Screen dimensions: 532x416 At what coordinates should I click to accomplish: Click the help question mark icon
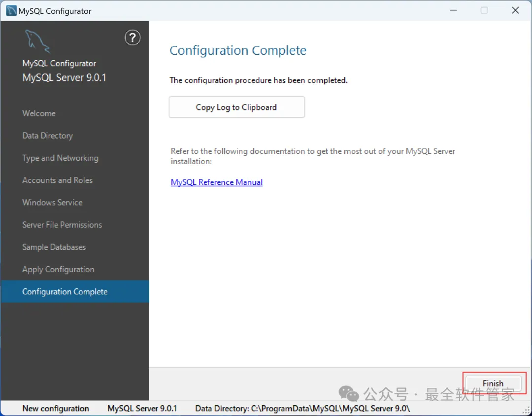pyautogui.click(x=133, y=37)
